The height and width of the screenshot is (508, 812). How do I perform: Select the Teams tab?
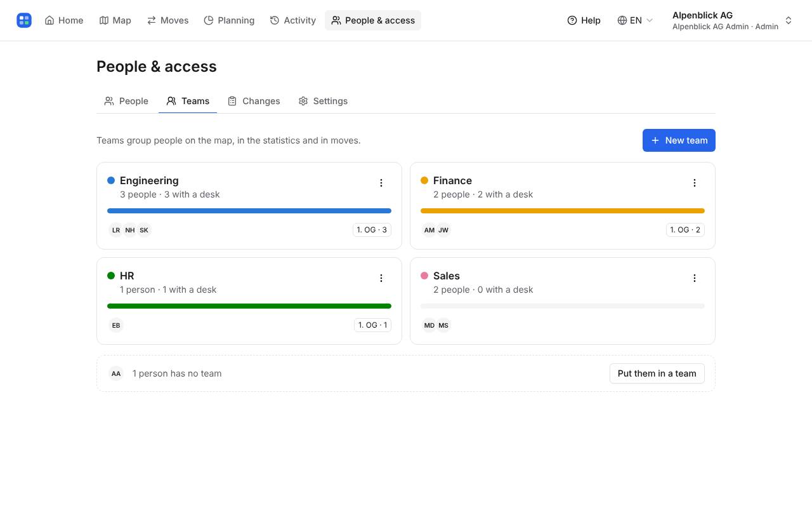(x=188, y=101)
